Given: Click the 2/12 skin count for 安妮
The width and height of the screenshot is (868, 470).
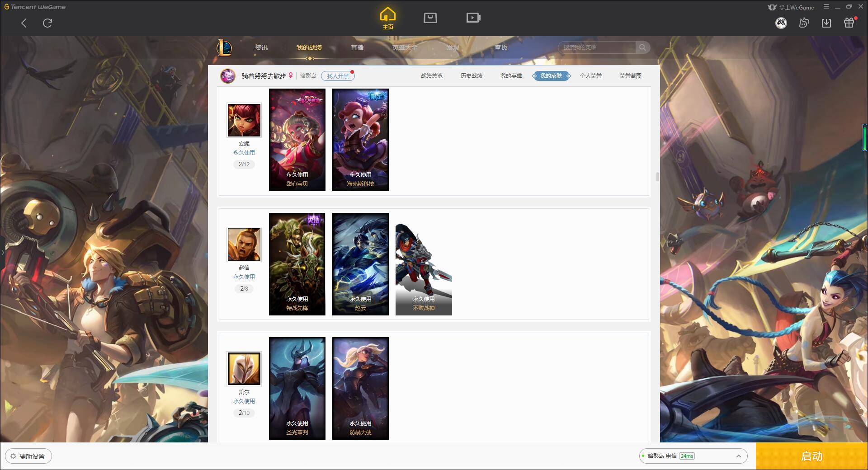Looking at the screenshot, I should tap(244, 164).
